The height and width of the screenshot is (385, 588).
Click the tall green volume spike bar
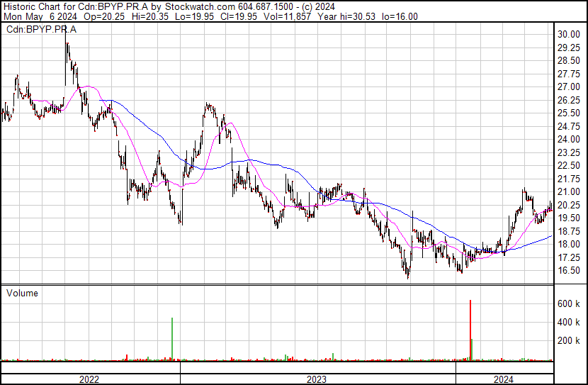(x=172, y=339)
